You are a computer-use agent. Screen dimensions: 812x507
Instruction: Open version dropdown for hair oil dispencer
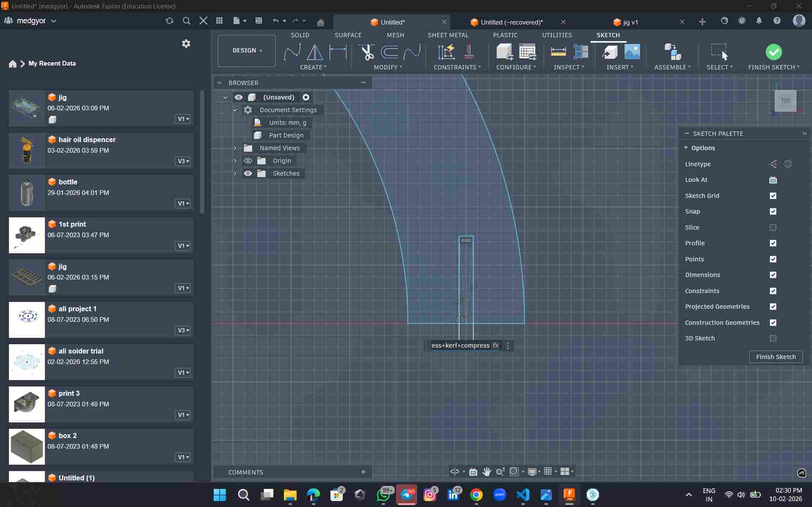[183, 161]
